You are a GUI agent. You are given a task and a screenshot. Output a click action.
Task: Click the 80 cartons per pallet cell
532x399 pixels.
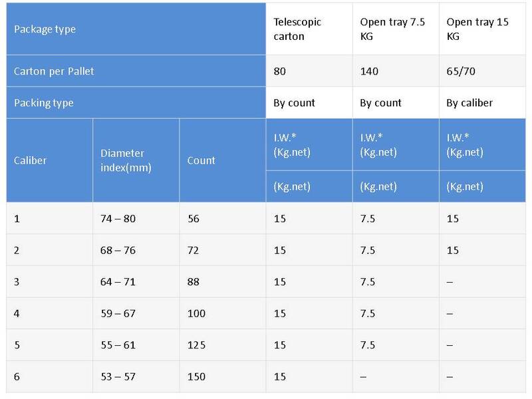coord(281,71)
